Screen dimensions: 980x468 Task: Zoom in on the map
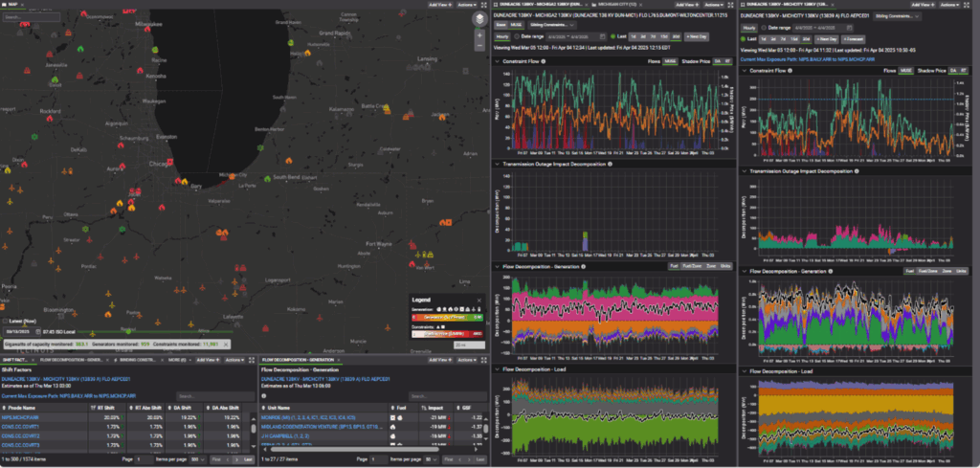(x=479, y=34)
